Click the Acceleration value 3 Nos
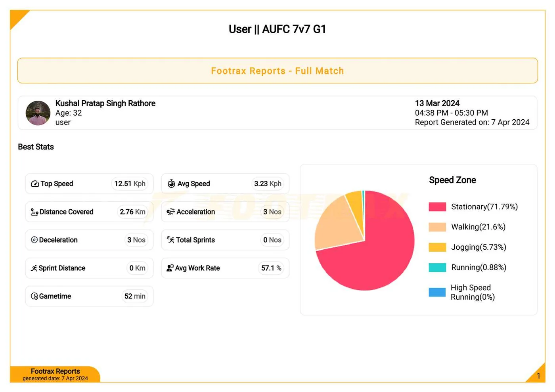Image resolution: width=555 pixels, height=392 pixels. pyautogui.click(x=272, y=212)
